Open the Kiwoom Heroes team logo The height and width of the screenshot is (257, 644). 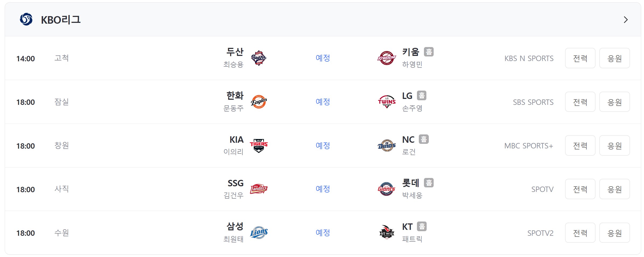click(387, 58)
